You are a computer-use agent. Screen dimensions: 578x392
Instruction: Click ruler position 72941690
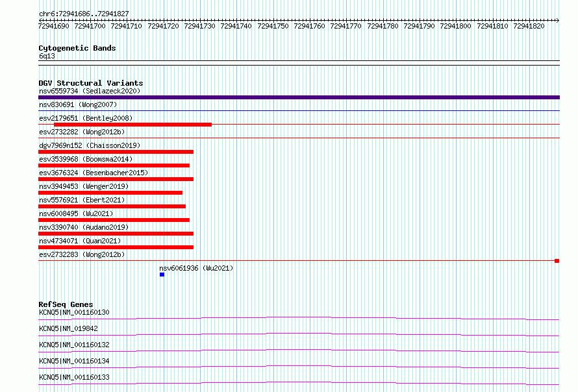pyautogui.click(x=54, y=26)
